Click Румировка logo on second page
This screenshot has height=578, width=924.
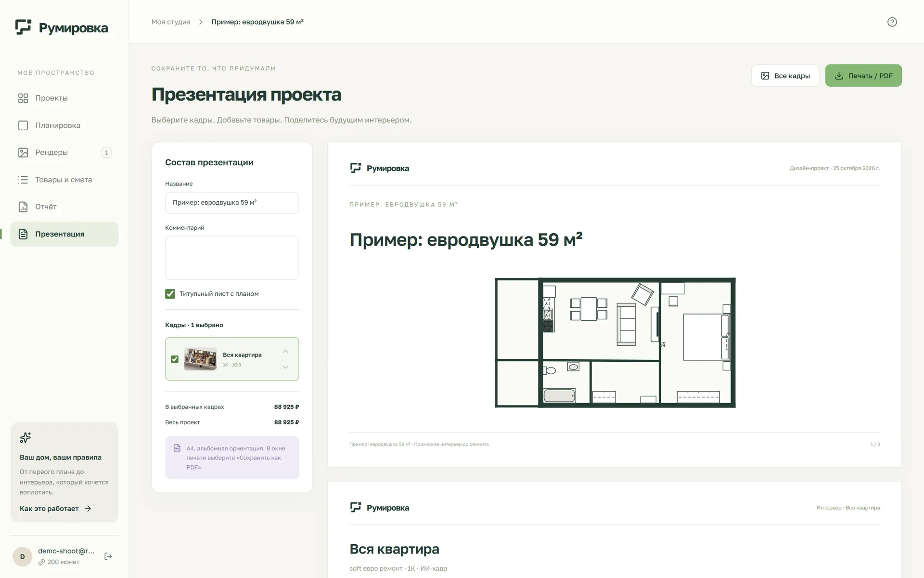379,508
